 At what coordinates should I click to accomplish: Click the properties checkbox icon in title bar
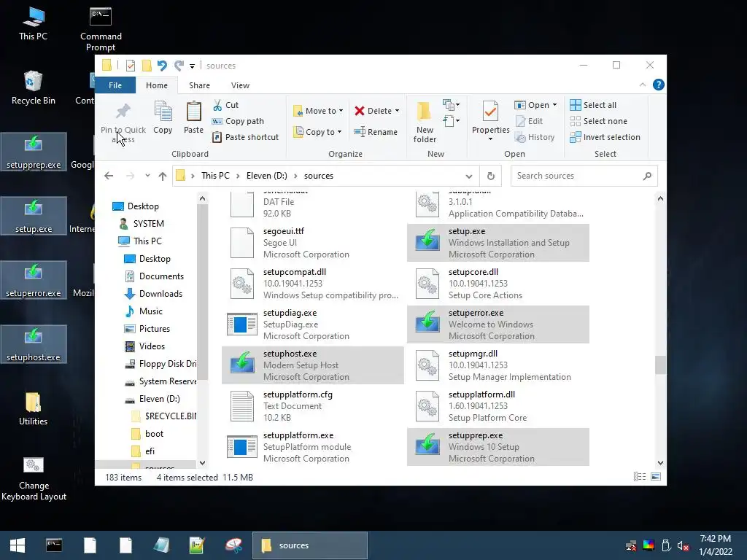point(130,66)
